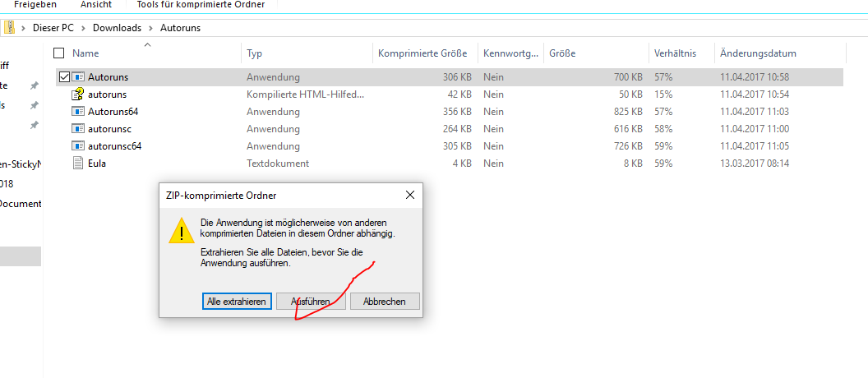Open the Freigeben ribbon tab
The width and height of the screenshot is (868, 378).
35,4
